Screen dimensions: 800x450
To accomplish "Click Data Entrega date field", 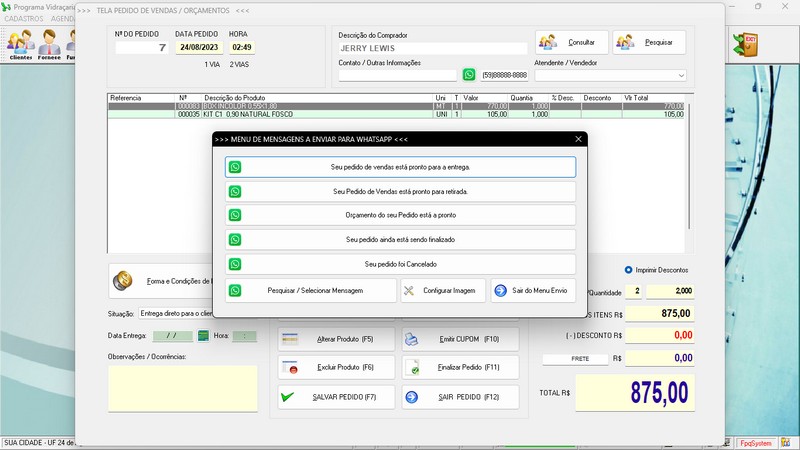I will [x=172, y=336].
